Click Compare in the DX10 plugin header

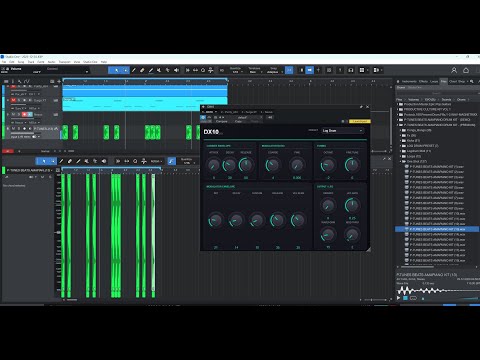tap(221, 121)
